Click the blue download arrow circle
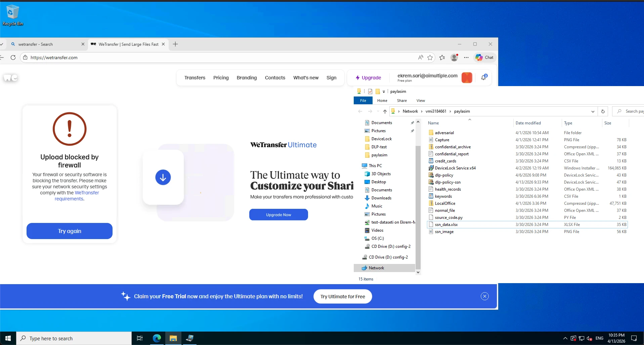644x345 pixels. tap(163, 177)
